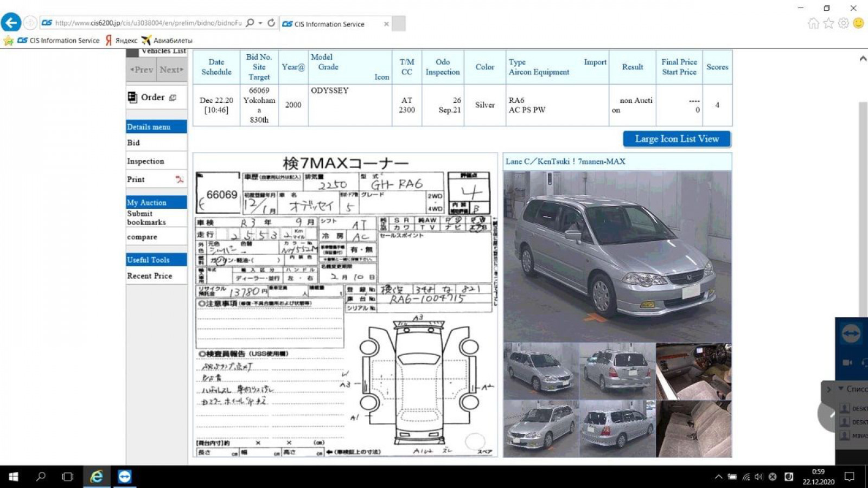Click the TeamViewer panel logo icon

click(x=850, y=333)
